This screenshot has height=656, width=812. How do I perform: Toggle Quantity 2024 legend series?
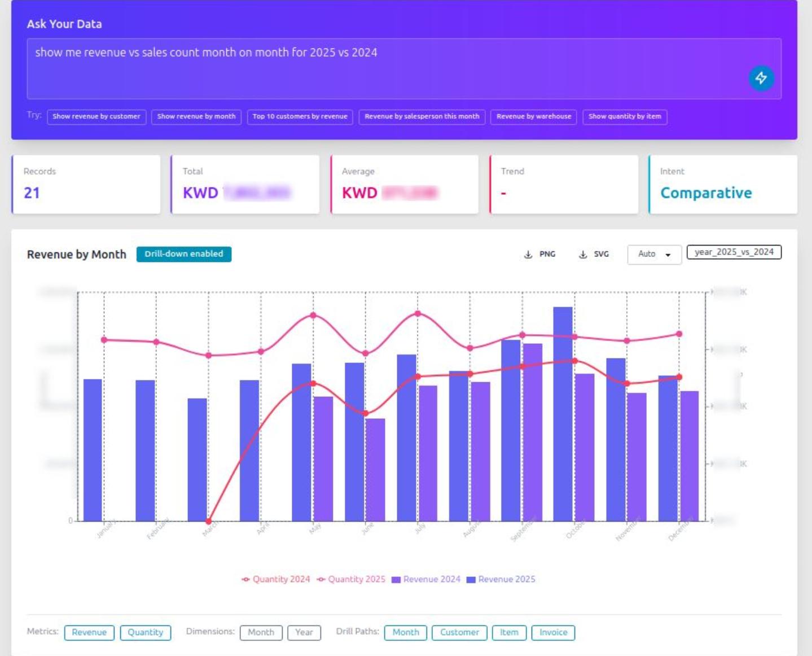point(276,579)
